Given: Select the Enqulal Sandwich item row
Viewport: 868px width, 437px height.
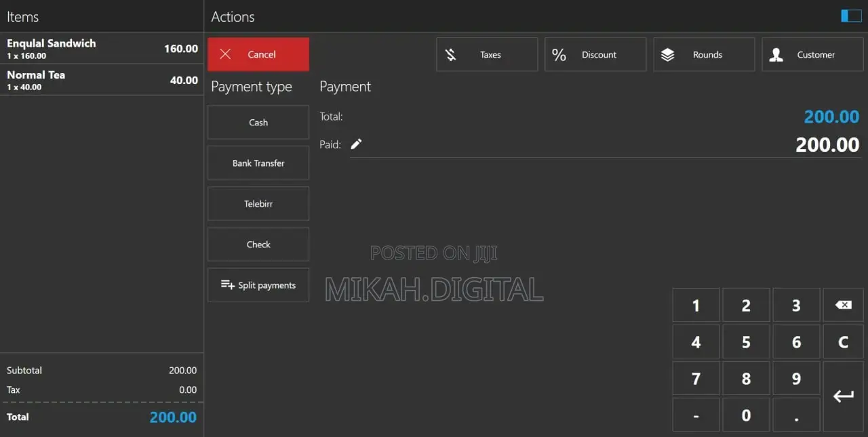Looking at the screenshot, I should click(102, 47).
